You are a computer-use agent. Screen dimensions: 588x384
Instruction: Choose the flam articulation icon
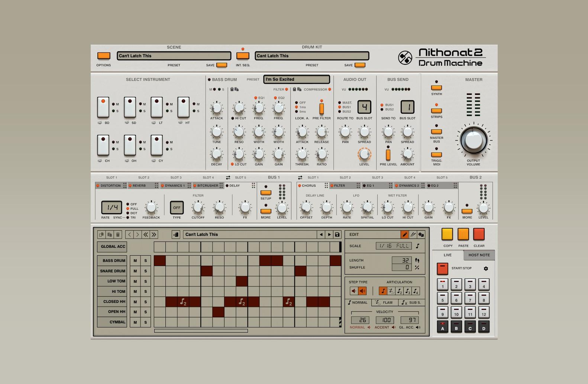(x=391, y=291)
